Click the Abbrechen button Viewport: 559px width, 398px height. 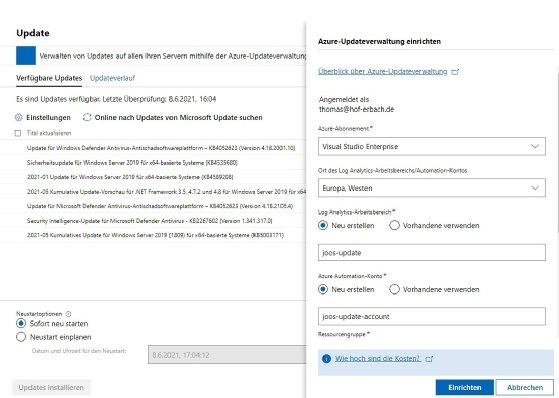coord(525,387)
